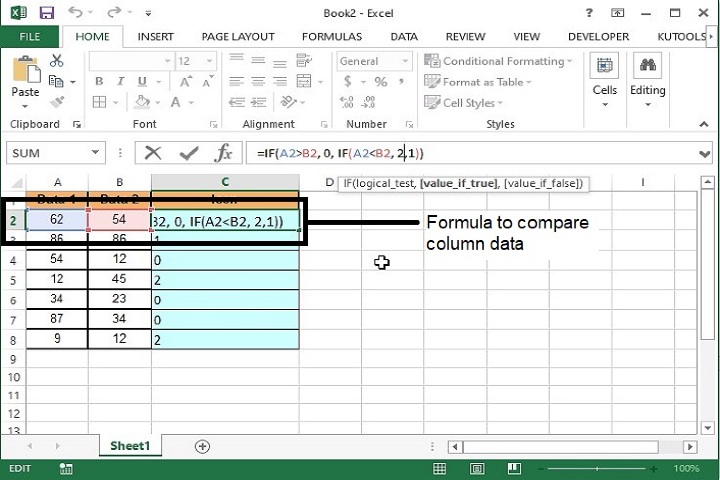Image resolution: width=720 pixels, height=480 pixels.
Task: Click the Save icon in quick access toolbar
Action: tap(47, 13)
